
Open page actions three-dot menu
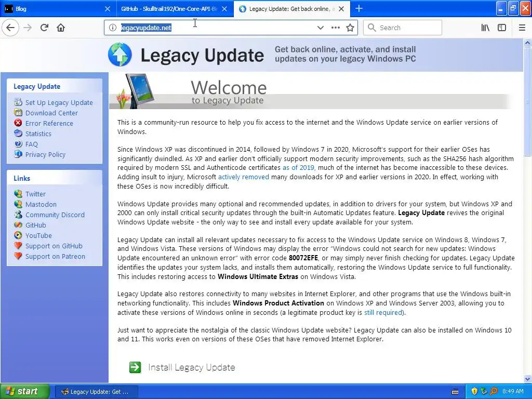click(x=335, y=28)
